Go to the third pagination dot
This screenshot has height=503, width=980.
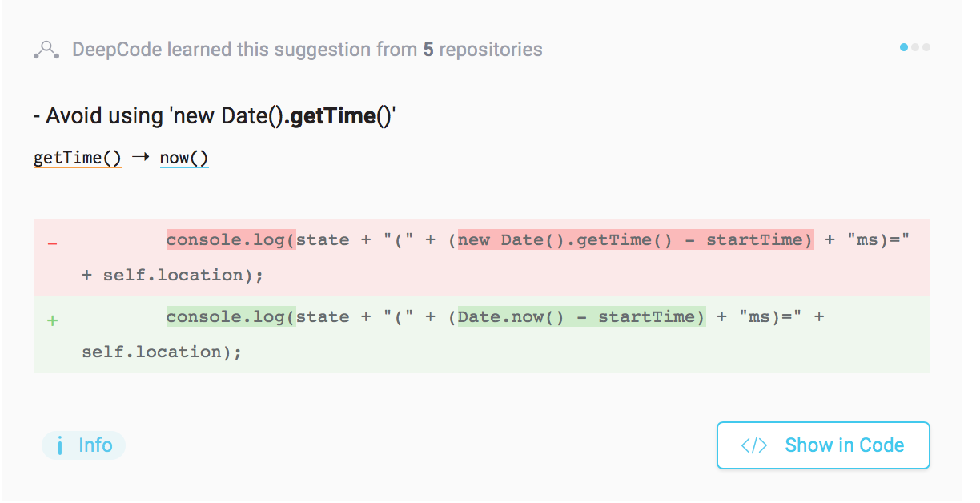(x=926, y=47)
